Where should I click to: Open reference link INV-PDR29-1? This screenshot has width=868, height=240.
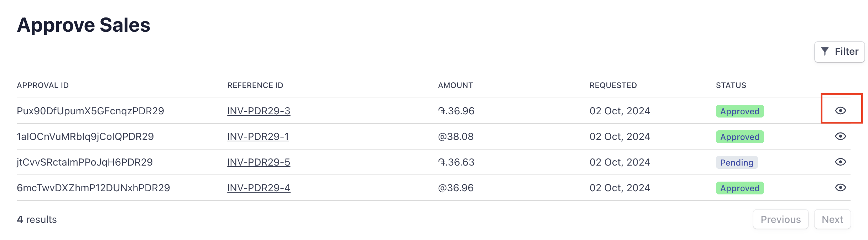pyautogui.click(x=258, y=137)
